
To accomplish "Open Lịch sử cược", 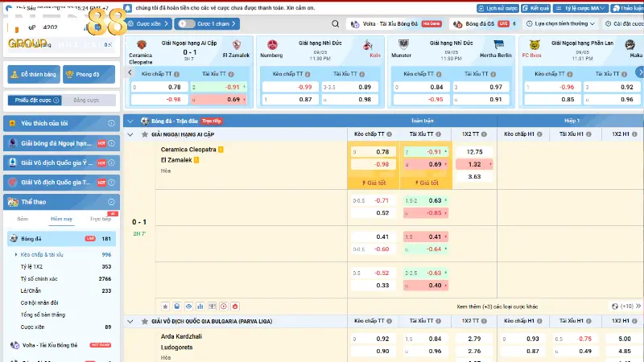I will click(x=497, y=8).
